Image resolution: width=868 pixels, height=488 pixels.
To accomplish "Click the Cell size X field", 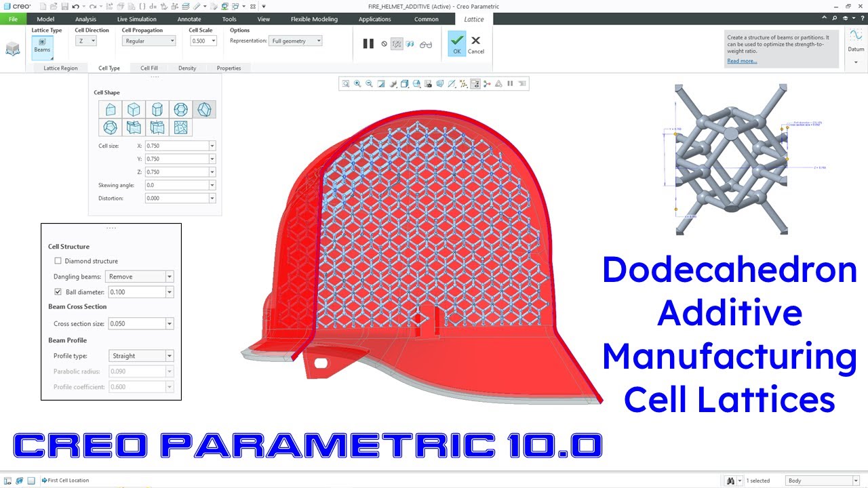I will click(x=176, y=146).
